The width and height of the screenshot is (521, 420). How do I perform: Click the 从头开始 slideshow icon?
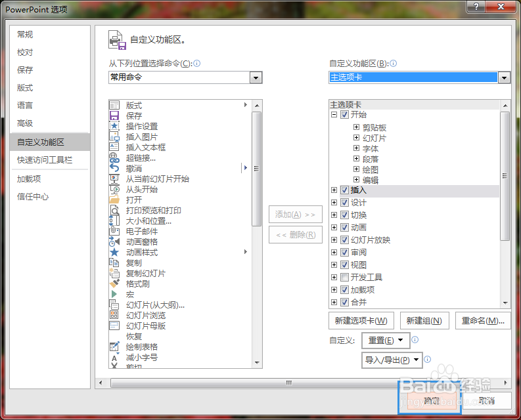(x=114, y=189)
